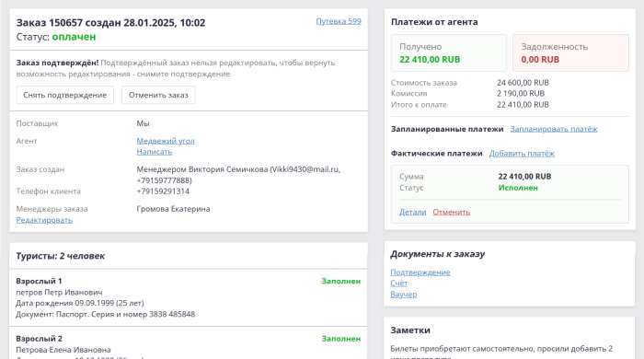Click the Платежи от агента heading

434,22
